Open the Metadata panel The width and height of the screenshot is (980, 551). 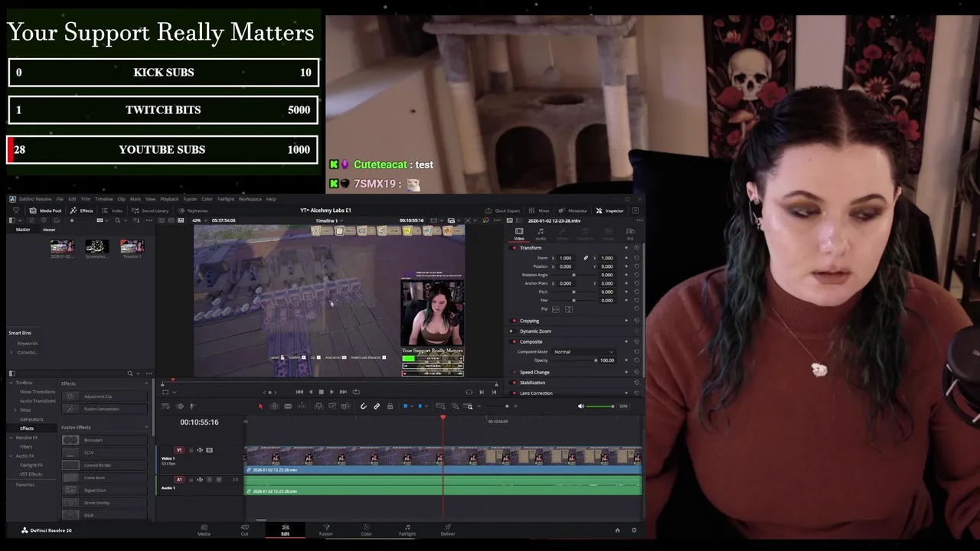tap(573, 210)
